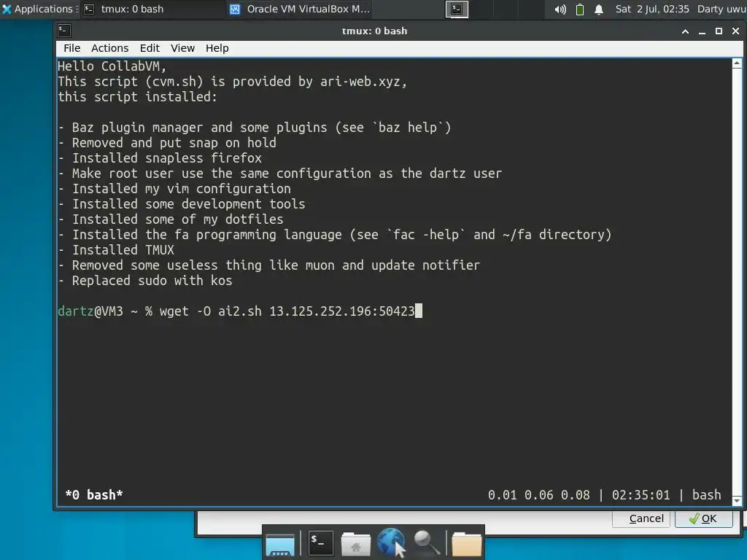Launch the terminal emulator from the dock
Viewport: 747px width, 560px height.
tap(320, 542)
